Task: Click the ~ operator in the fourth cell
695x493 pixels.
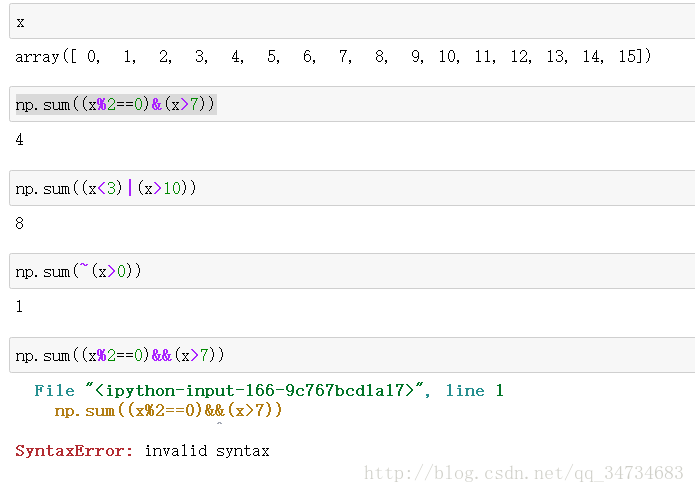Action: pos(84,267)
